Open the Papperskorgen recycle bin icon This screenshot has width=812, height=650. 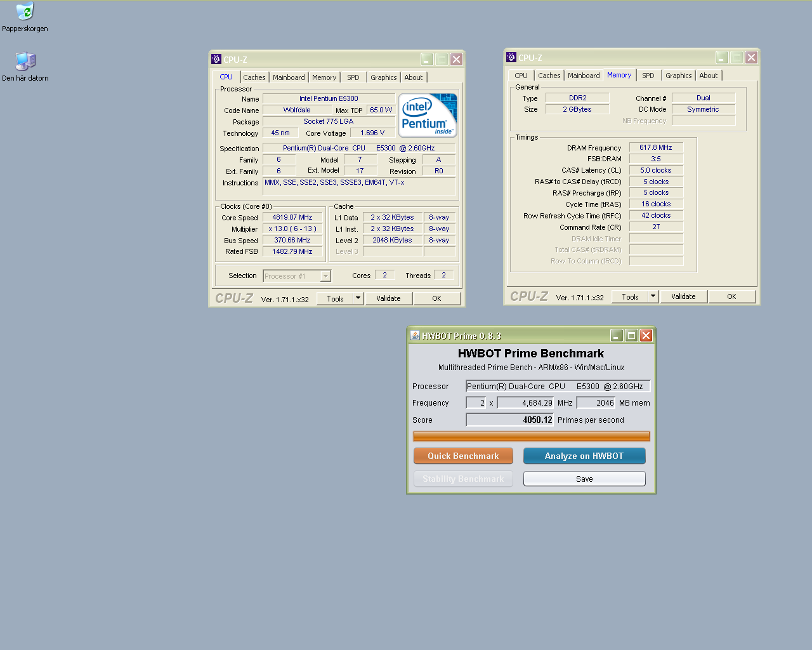coord(25,11)
